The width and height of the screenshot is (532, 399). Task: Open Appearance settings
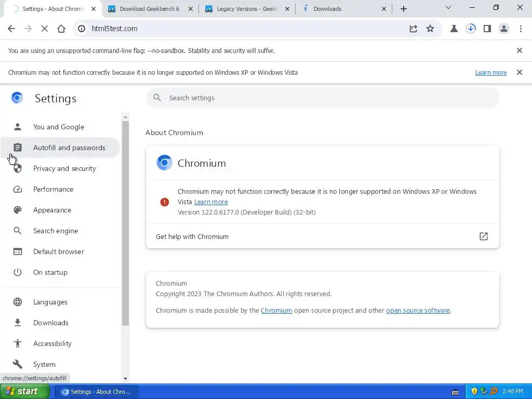pos(60,210)
